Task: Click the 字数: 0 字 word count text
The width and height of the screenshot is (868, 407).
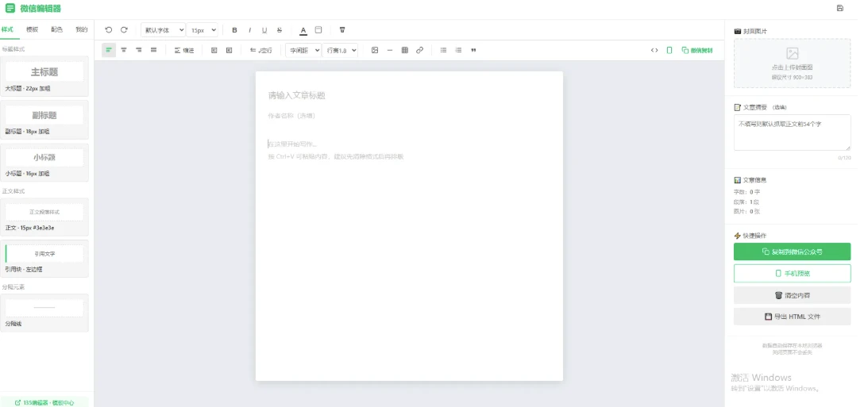Action: coord(746,192)
